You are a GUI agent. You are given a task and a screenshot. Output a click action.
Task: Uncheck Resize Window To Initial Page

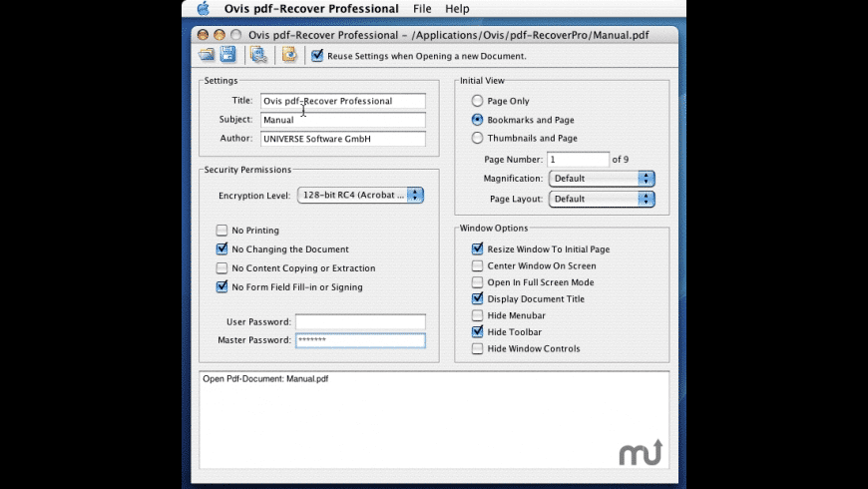(x=477, y=248)
